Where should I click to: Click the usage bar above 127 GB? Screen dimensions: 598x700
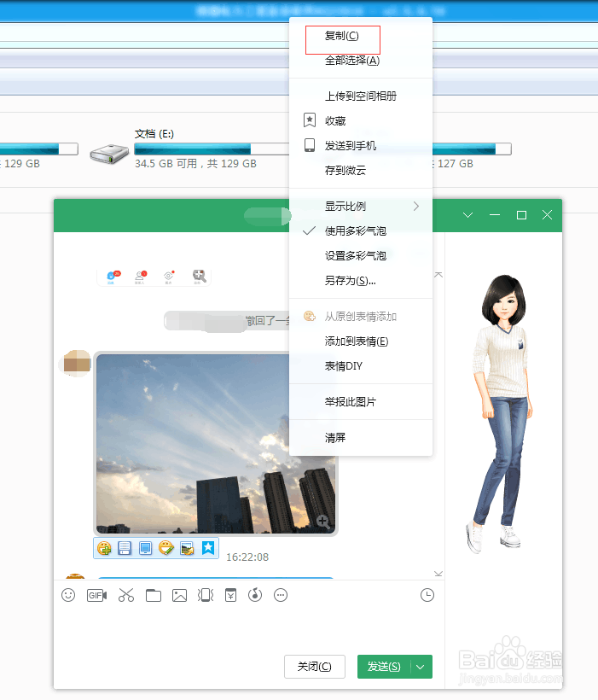pyautogui.click(x=471, y=149)
